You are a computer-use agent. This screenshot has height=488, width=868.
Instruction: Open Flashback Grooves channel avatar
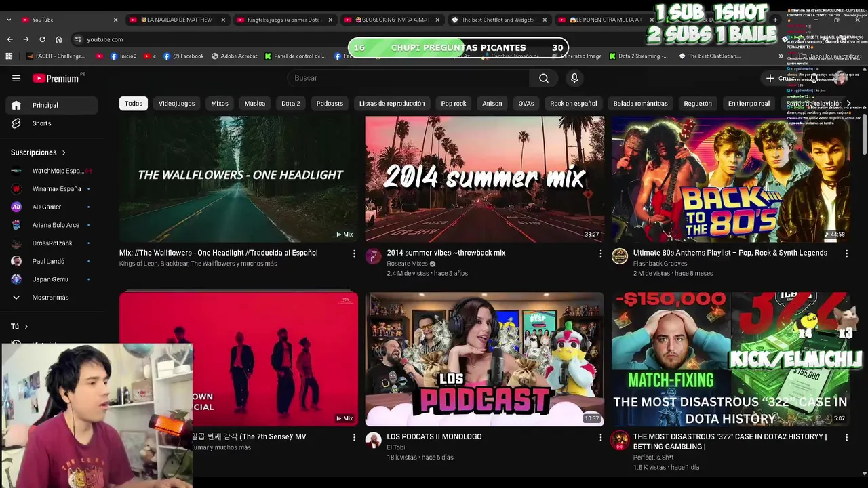(620, 256)
